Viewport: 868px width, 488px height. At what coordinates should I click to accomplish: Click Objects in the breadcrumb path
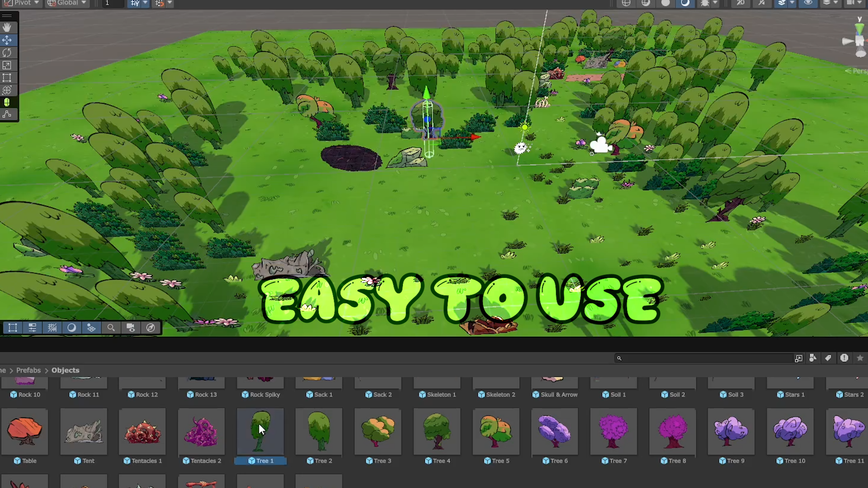point(65,370)
